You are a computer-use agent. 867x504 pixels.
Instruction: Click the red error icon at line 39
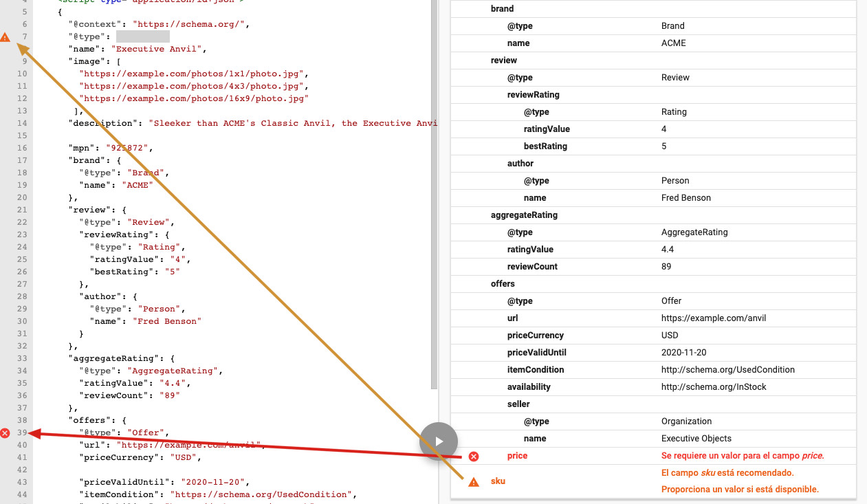tap(6, 433)
